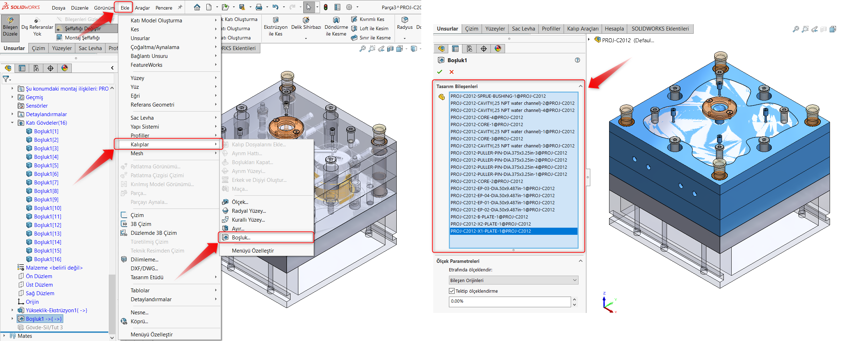Image resolution: width=868 pixels, height=341 pixels.
Task: Switch to Kalıp Araçları tab
Action: point(582,29)
